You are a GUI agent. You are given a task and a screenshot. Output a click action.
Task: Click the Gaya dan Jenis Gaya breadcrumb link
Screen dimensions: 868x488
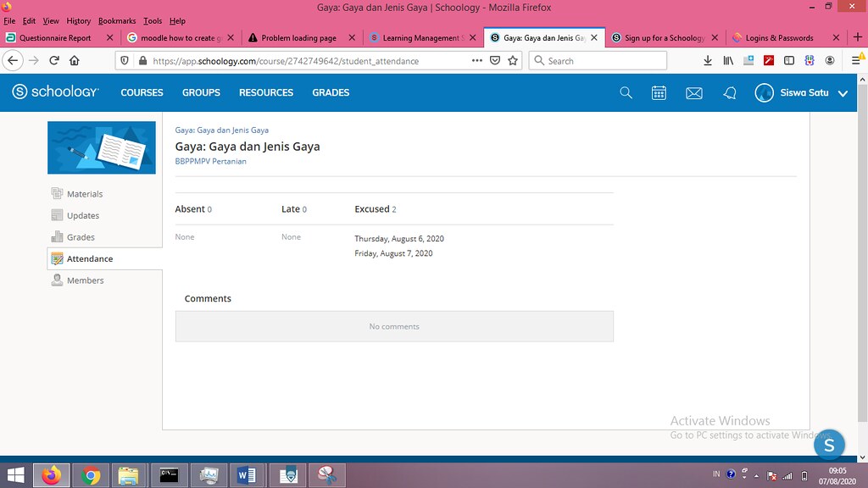click(221, 130)
